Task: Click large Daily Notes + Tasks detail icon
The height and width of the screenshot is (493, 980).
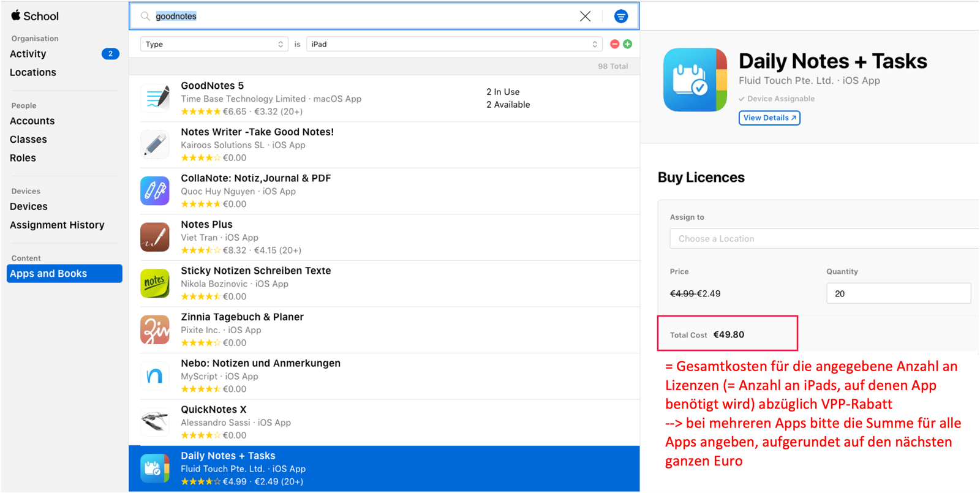Action: click(695, 80)
